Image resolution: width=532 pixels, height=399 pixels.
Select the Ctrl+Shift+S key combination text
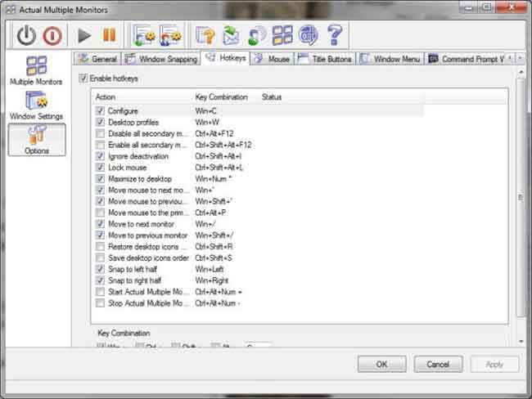[x=214, y=258]
